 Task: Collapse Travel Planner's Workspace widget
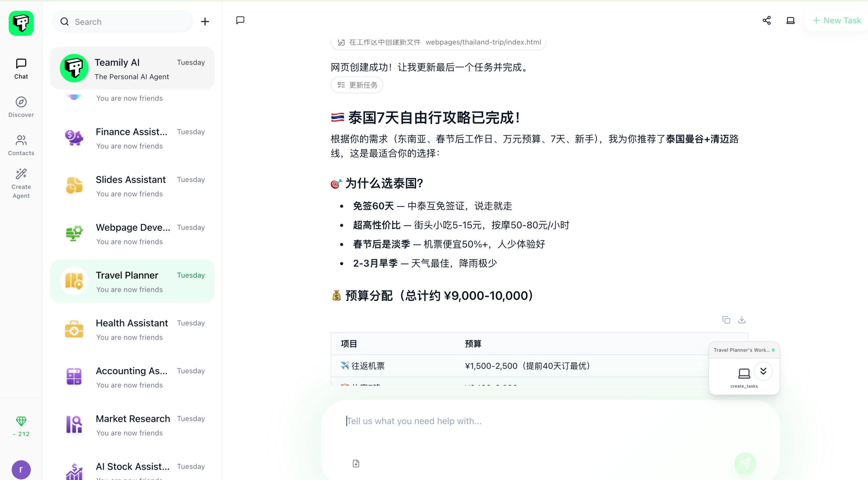pos(764,371)
